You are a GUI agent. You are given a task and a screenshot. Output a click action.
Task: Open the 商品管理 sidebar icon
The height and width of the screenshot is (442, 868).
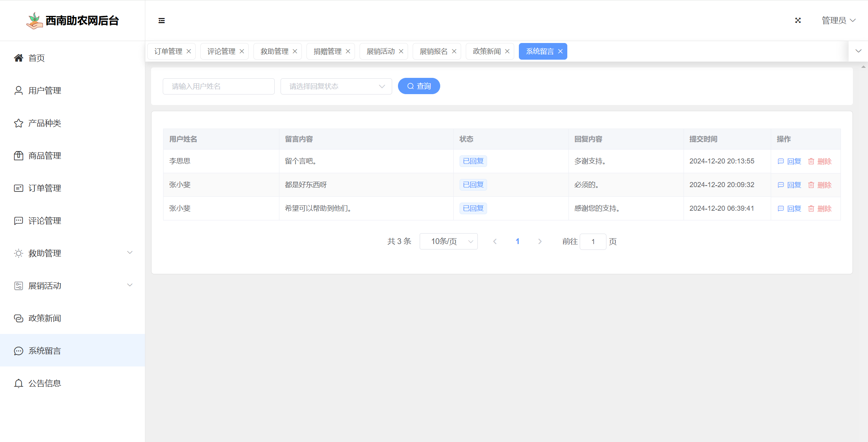18,156
